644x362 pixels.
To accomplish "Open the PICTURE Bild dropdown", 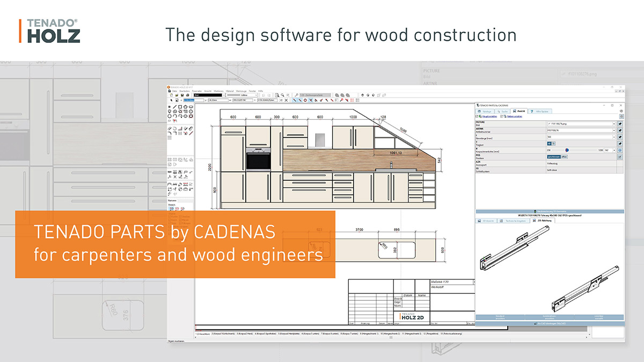I will (x=614, y=124).
